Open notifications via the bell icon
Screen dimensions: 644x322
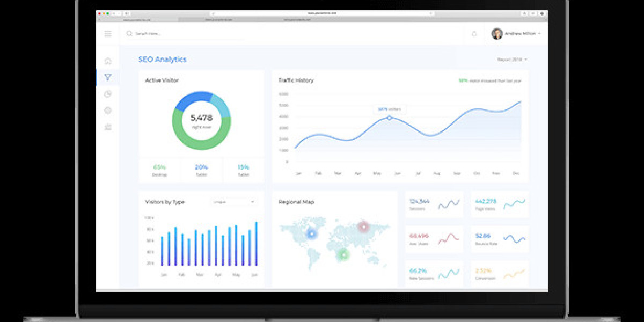point(474,34)
